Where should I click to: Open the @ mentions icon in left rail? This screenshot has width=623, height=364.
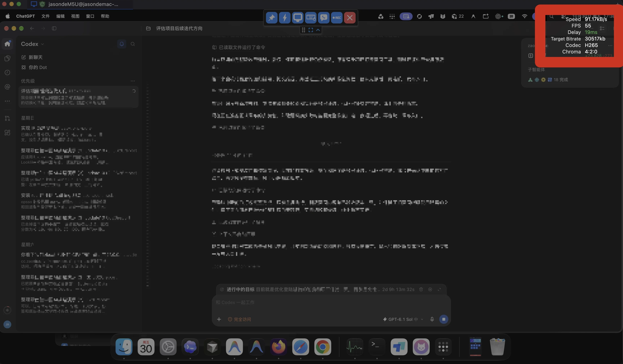pyautogui.click(x=7, y=87)
